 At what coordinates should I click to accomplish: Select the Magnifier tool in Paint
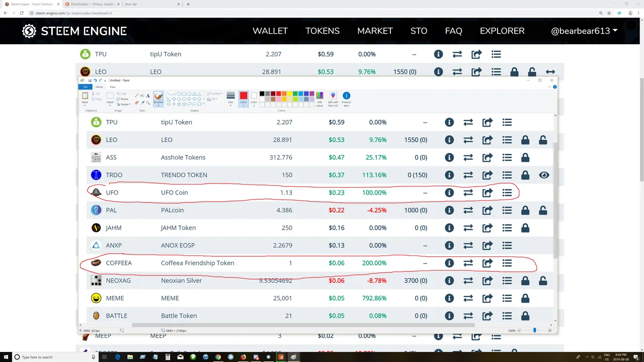click(148, 103)
